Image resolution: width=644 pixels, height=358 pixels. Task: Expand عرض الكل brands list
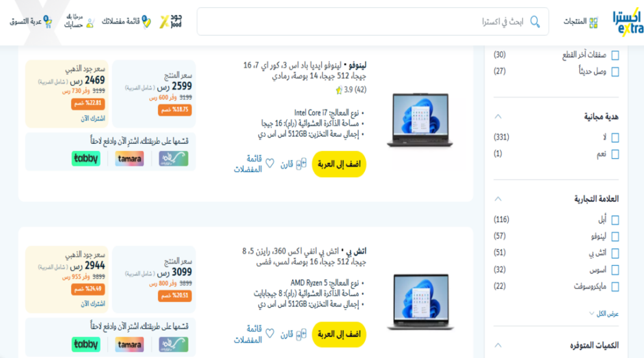pos(604,314)
